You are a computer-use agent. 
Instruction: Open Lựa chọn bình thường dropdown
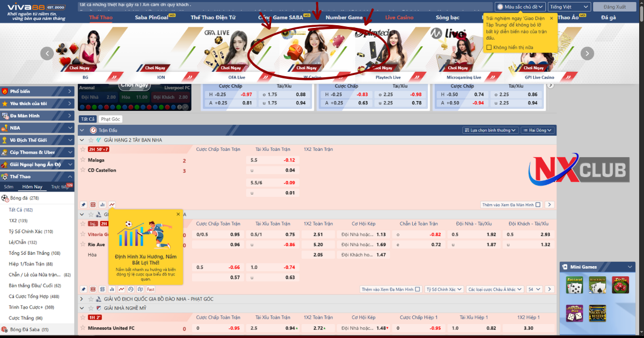click(490, 130)
